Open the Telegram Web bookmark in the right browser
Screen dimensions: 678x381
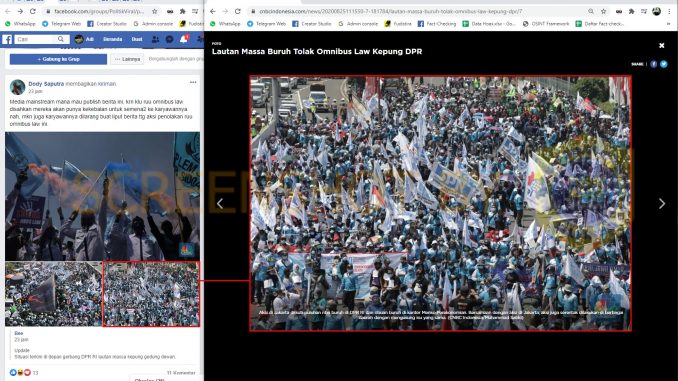click(266, 24)
